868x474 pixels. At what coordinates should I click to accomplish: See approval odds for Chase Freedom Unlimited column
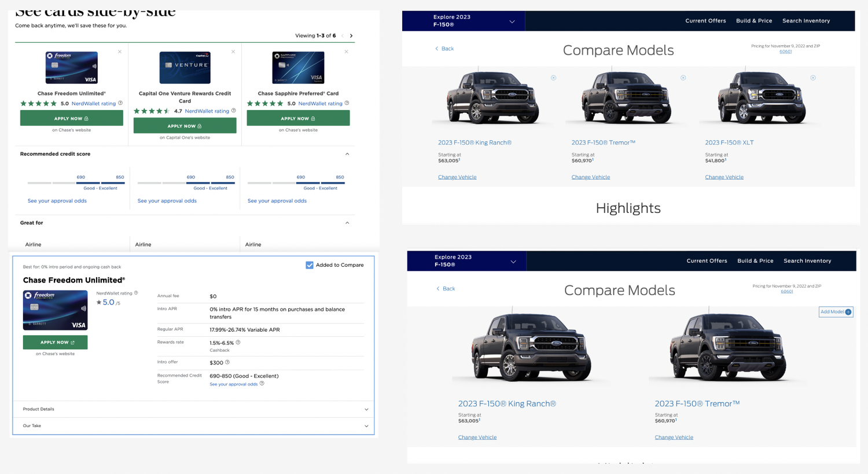click(x=57, y=201)
